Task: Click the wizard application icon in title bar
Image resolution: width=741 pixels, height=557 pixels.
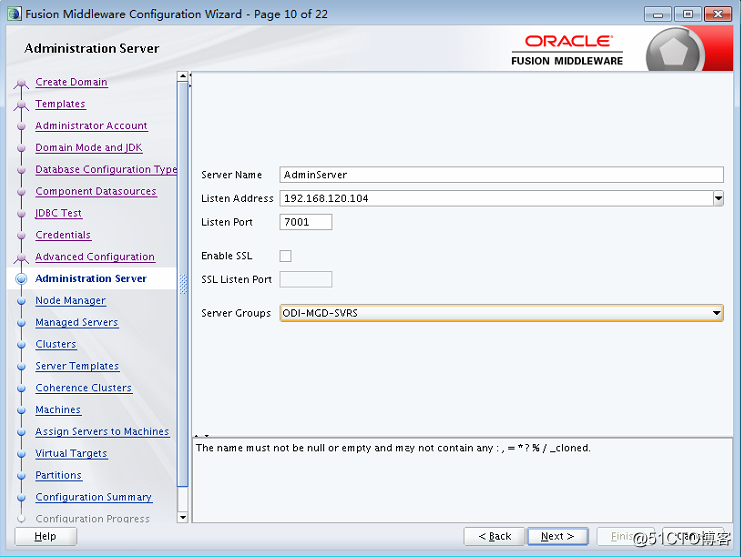Action: tap(14, 14)
